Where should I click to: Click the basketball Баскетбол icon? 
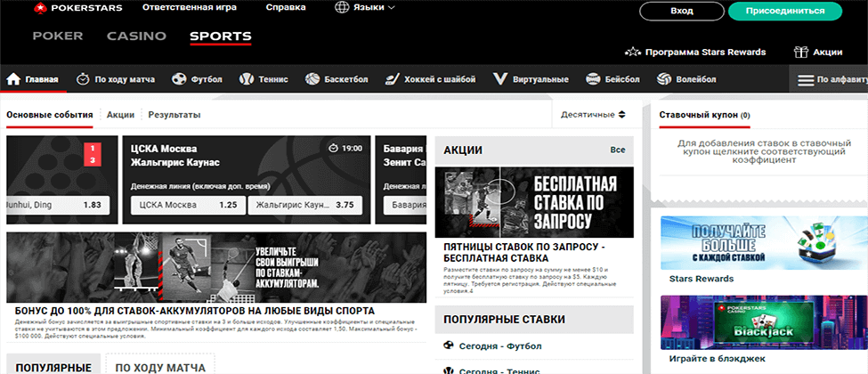pyautogui.click(x=312, y=79)
